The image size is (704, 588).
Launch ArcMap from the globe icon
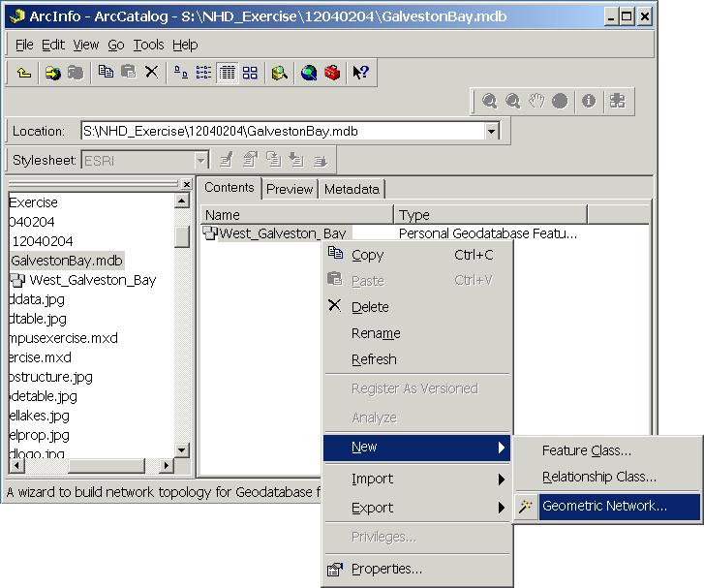[x=309, y=73]
